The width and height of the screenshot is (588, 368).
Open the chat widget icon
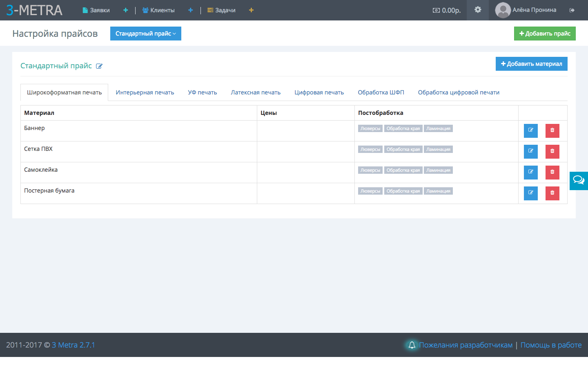click(x=578, y=180)
